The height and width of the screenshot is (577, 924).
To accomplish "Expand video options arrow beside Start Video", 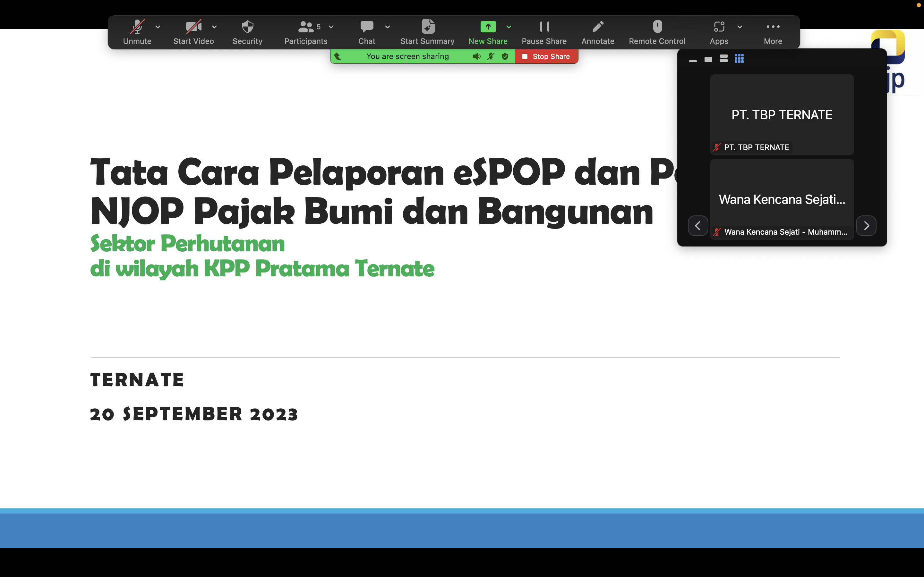I will point(214,27).
